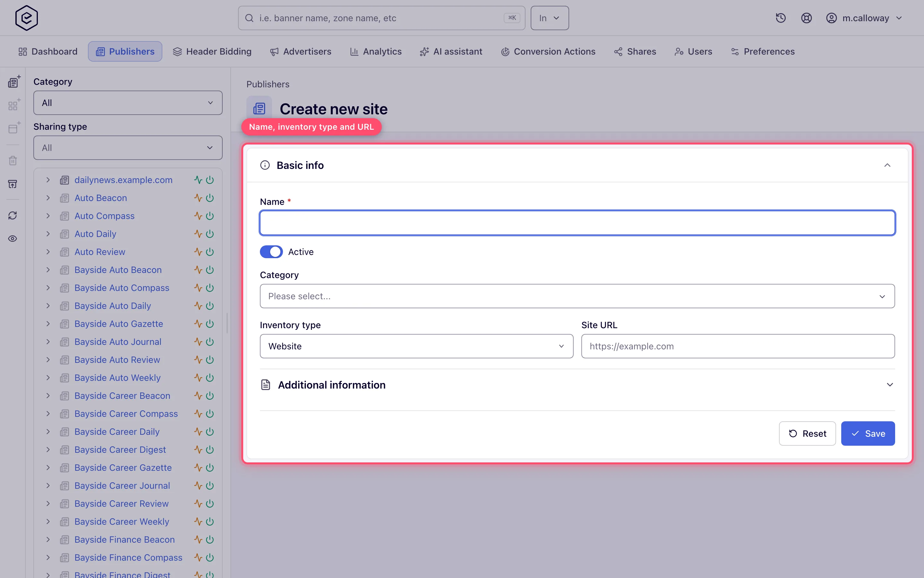This screenshot has height=578, width=924.
Task: Click the power icon for Bayside Auto Daily
Action: [x=210, y=306]
